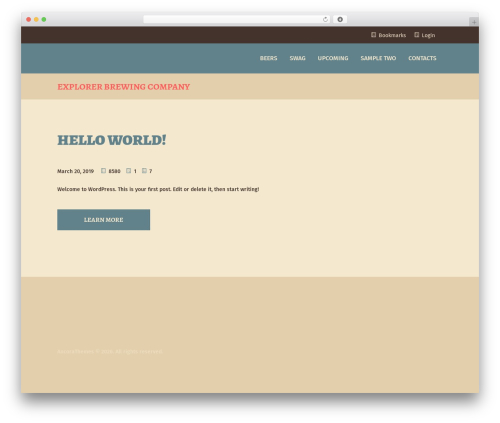Viewport: 500px width, 423px height.
Task: Open the Bookmarks link
Action: pyautogui.click(x=392, y=35)
